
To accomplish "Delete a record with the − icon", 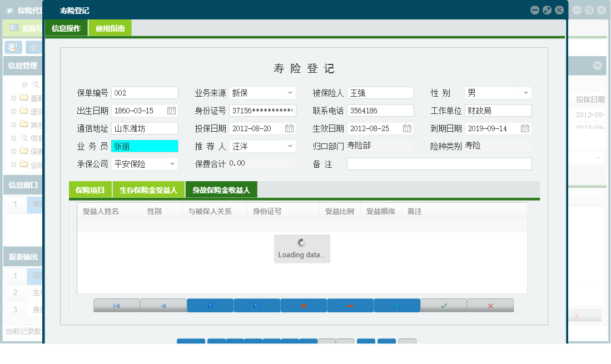I will coord(350,305).
